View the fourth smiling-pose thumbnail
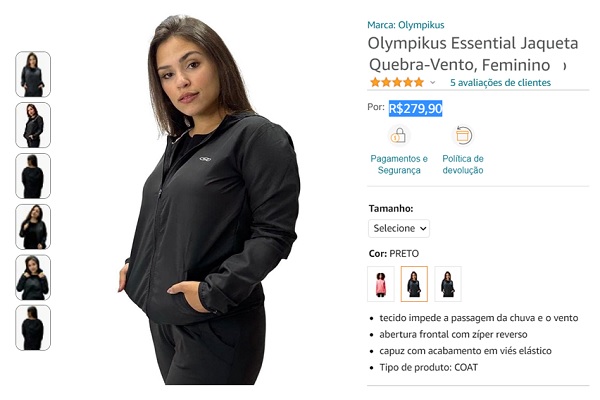 [x=33, y=227]
